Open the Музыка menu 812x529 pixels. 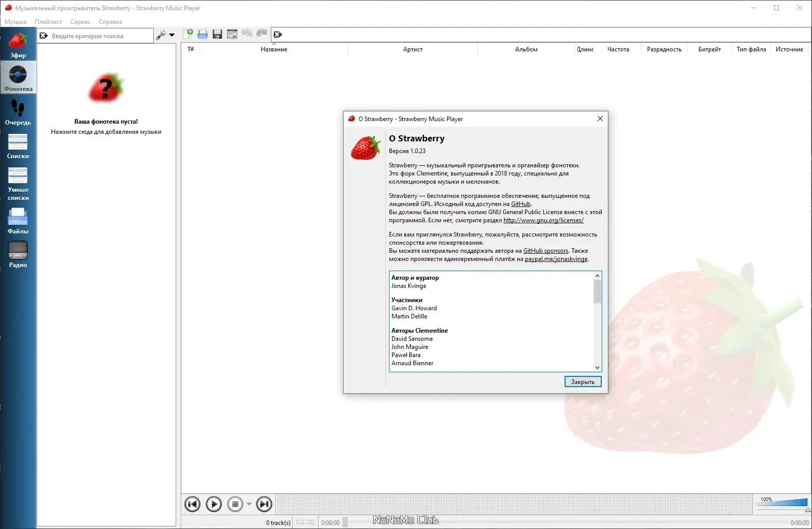click(15, 22)
